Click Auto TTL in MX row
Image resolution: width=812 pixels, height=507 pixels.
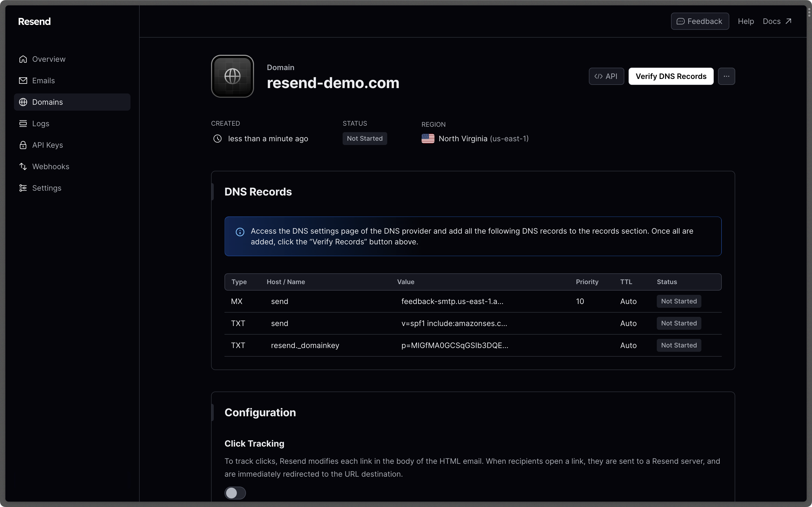[628, 301]
